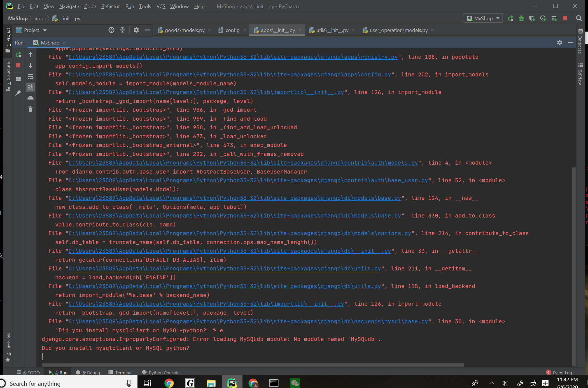This screenshot has height=388, width=588.
Task: Open SciView side panel
Action: [x=580, y=74]
